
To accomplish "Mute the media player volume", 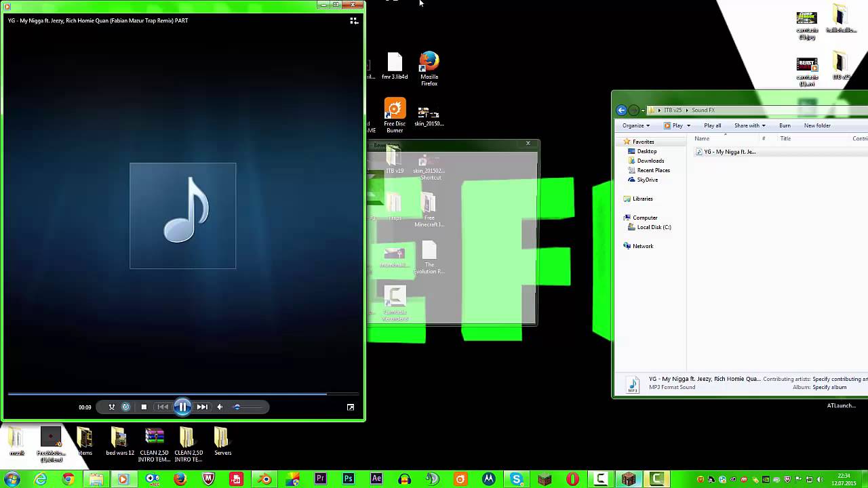I will [x=220, y=407].
